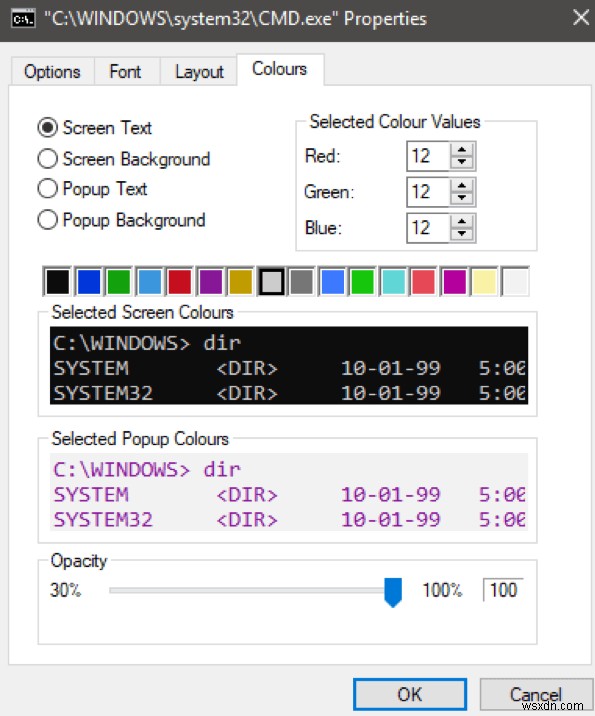Click the Selected Screen Colours preview
Image resolution: width=595 pixels, height=716 pixels.
289,365
